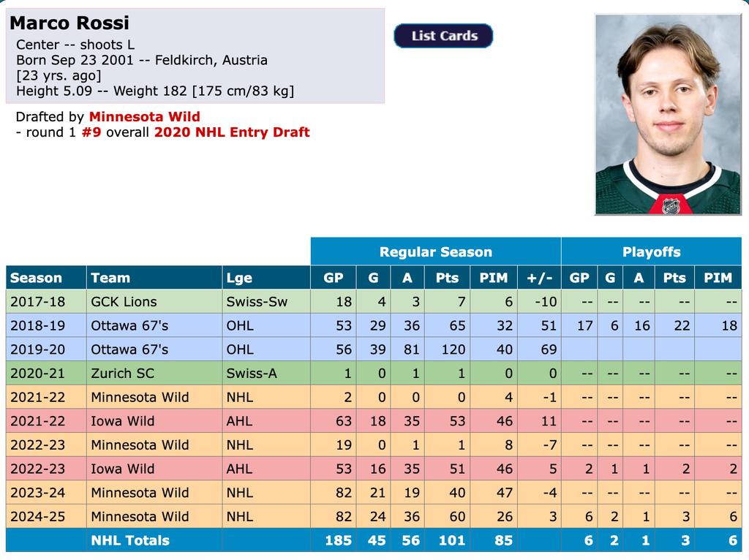Click the #9 overall pick link
This screenshot has height=560, width=749.
[91, 132]
